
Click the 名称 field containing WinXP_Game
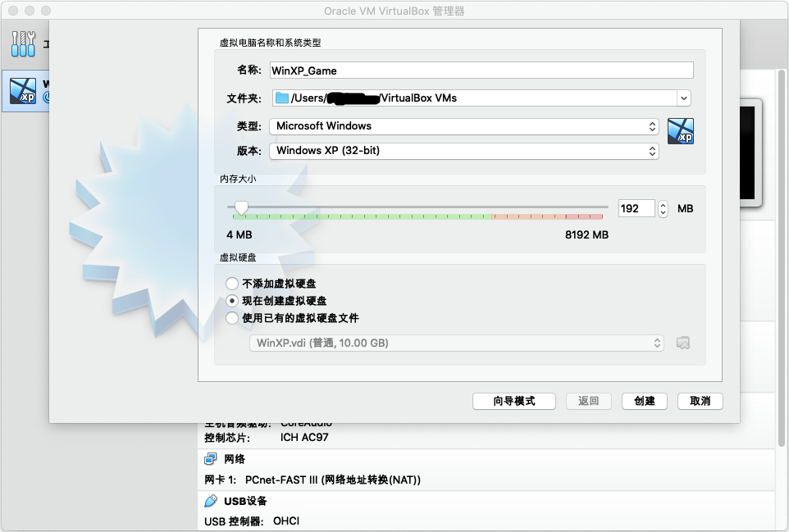481,70
